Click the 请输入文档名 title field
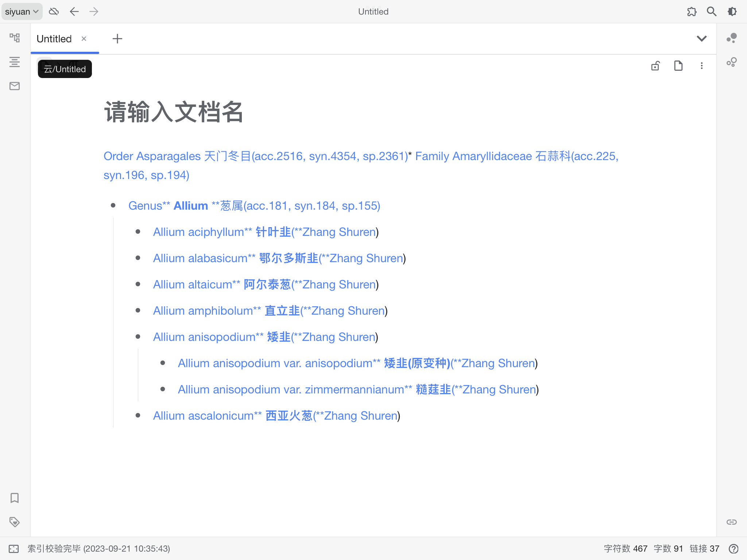The image size is (747, 560). point(174,112)
